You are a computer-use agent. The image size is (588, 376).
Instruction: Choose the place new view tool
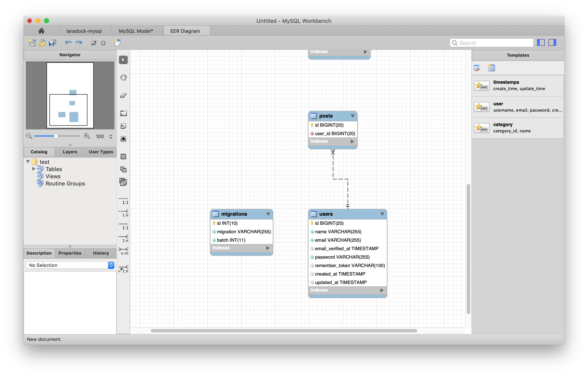click(123, 169)
